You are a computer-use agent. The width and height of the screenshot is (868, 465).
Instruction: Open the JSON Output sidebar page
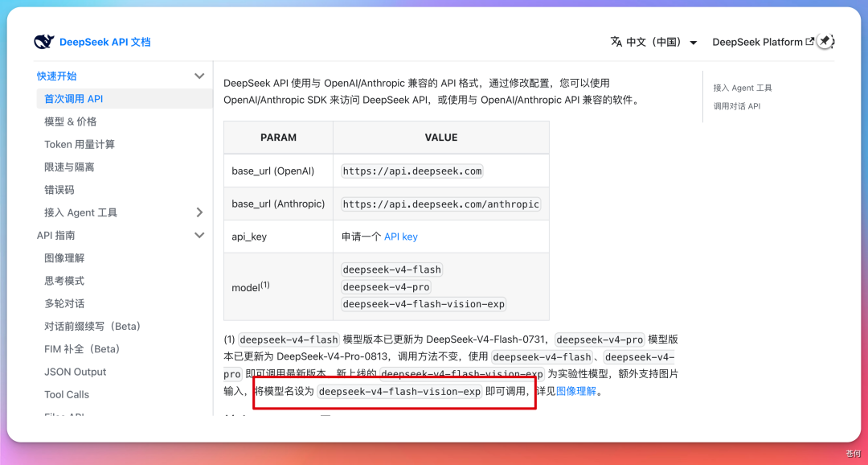(x=76, y=372)
